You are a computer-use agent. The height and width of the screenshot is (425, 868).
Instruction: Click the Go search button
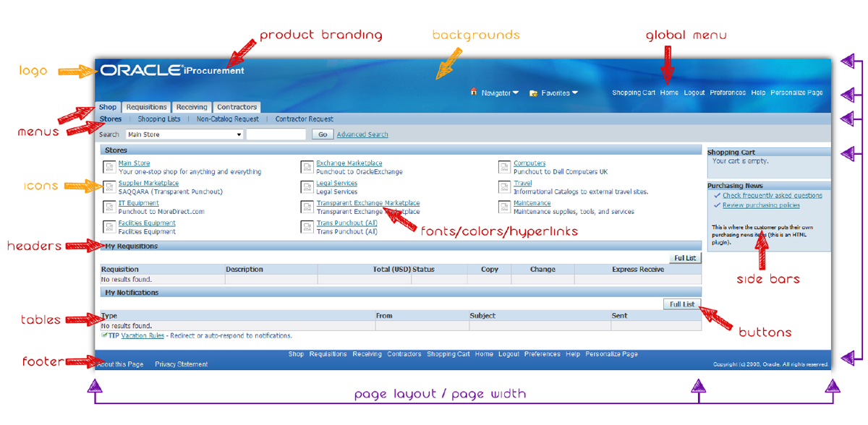(323, 134)
